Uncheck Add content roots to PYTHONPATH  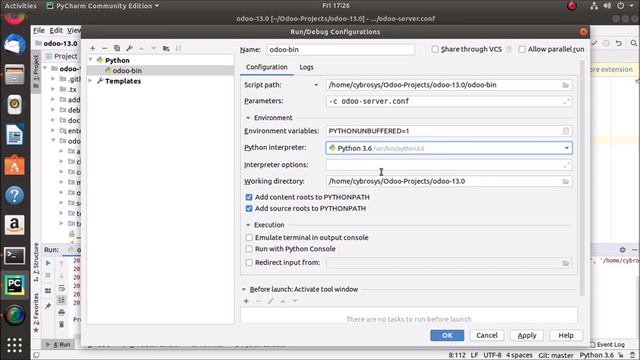(249, 197)
